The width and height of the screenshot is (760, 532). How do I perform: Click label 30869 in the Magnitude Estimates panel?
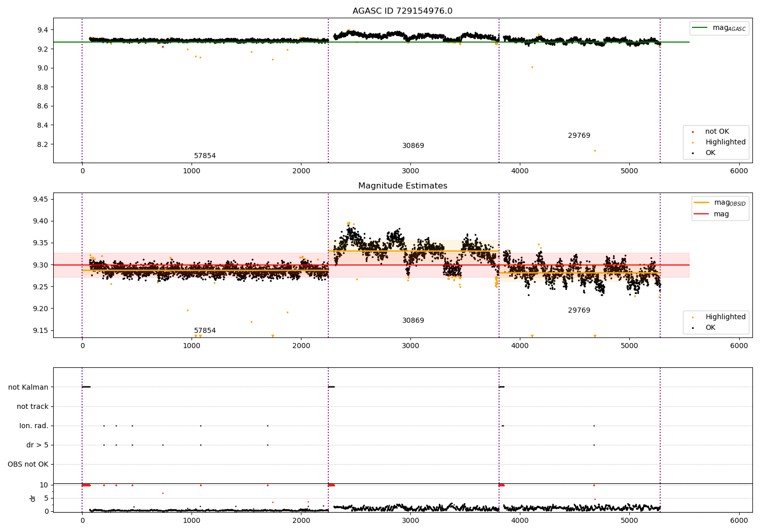413,321
